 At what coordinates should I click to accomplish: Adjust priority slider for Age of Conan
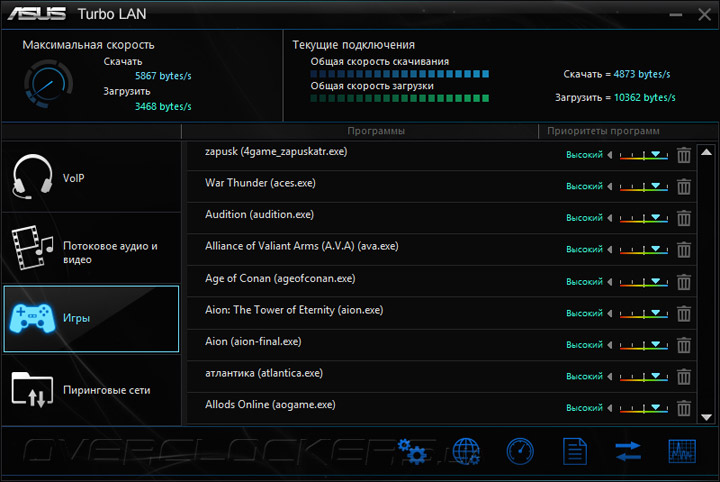(x=644, y=282)
